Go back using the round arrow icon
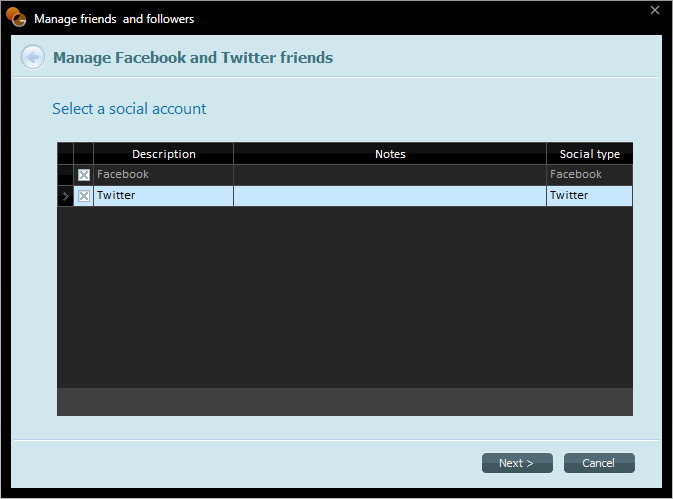Image resolution: width=673 pixels, height=499 pixels. pyautogui.click(x=33, y=57)
